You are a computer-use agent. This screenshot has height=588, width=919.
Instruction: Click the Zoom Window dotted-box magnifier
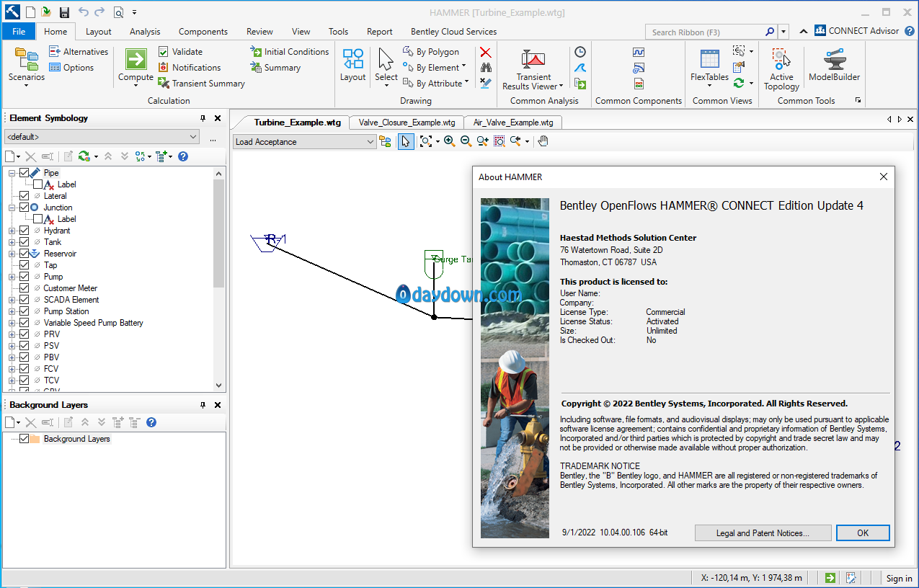(500, 141)
